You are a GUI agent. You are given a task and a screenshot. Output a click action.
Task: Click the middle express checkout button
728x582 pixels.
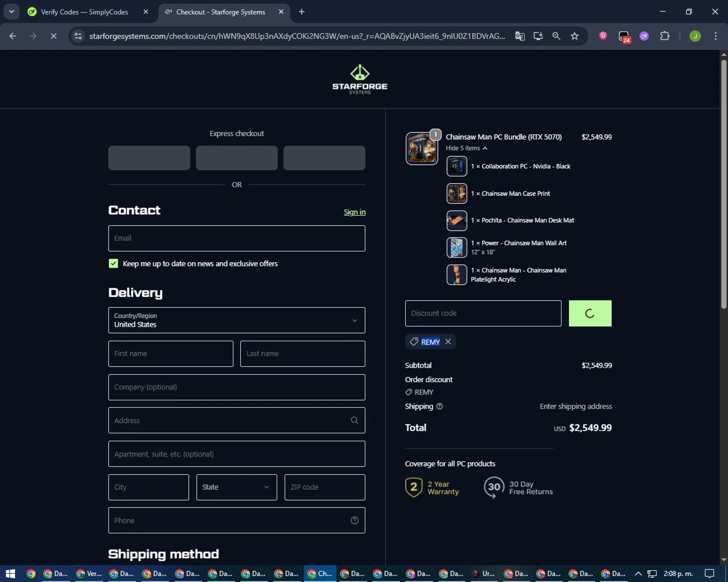(236, 158)
